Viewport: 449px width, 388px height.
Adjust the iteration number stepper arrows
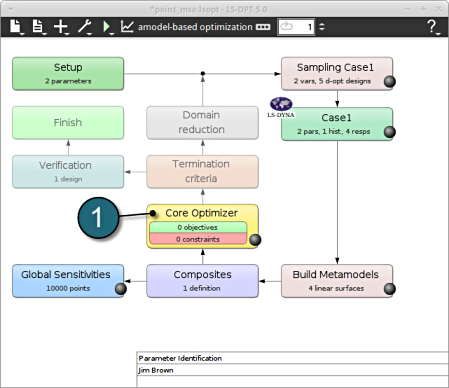tap(322, 27)
